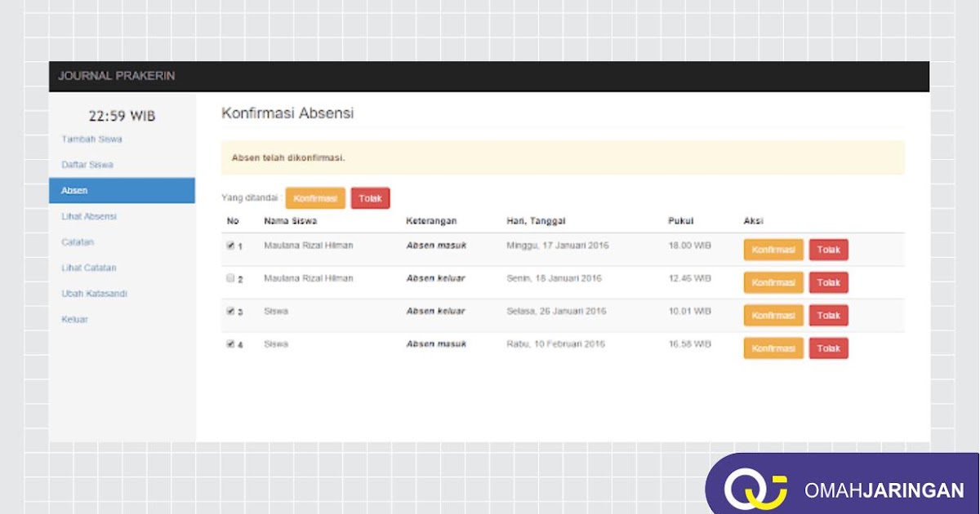
Task: Reject Siswa's Absen masuk on 10 Februari
Action: pos(828,348)
